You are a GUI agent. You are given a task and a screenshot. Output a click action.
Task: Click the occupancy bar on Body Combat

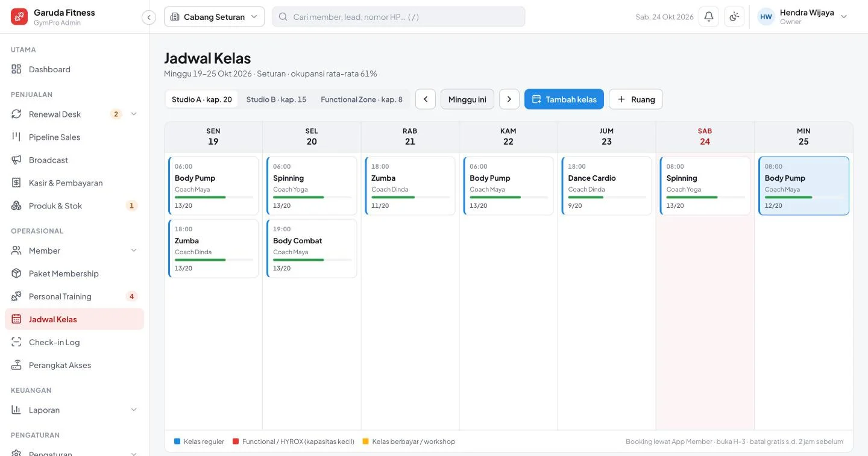point(312,260)
